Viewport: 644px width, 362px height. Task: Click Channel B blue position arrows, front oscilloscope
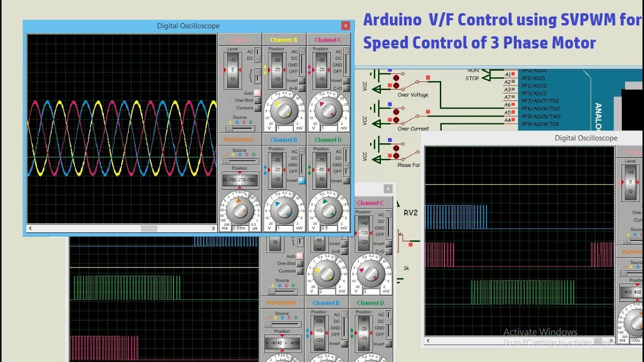point(265,170)
